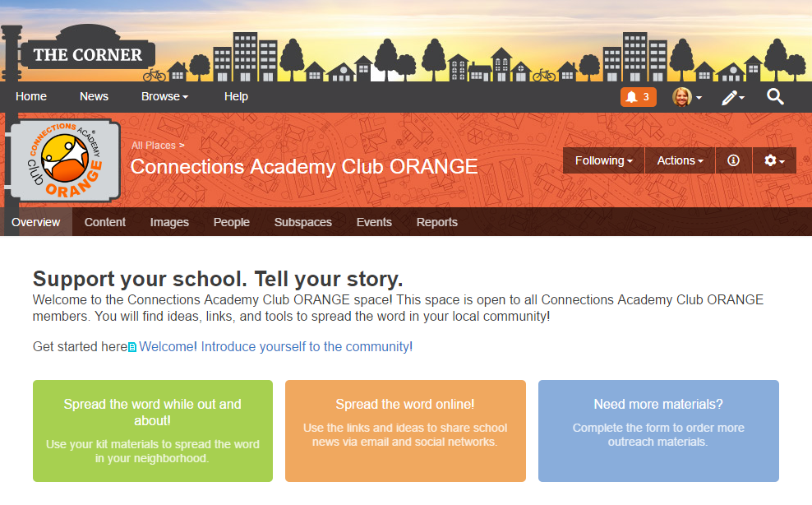Click the All Places breadcrumb link

(x=154, y=146)
